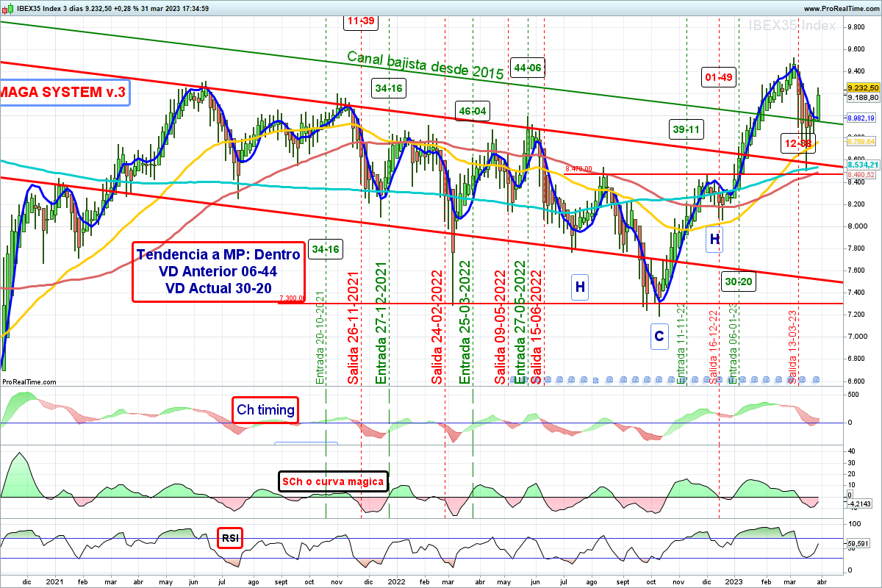Select the SCh o curva magica label

pyautogui.click(x=332, y=482)
